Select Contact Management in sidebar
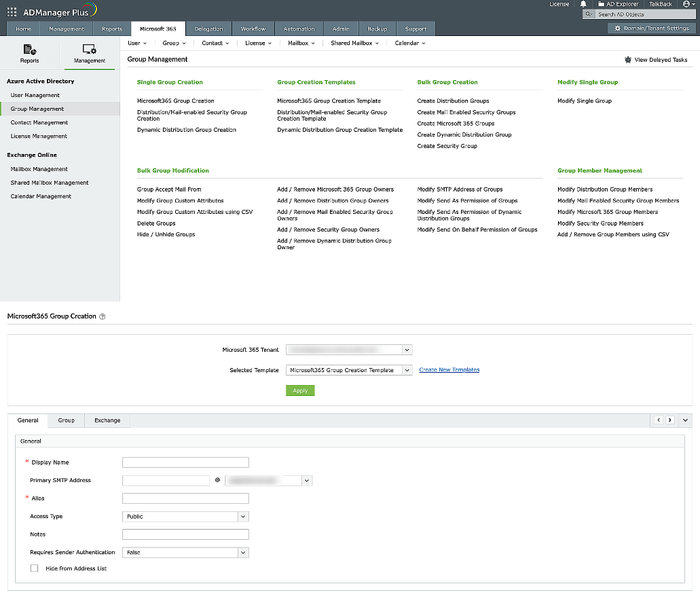This screenshot has height=603, width=700. [x=39, y=122]
